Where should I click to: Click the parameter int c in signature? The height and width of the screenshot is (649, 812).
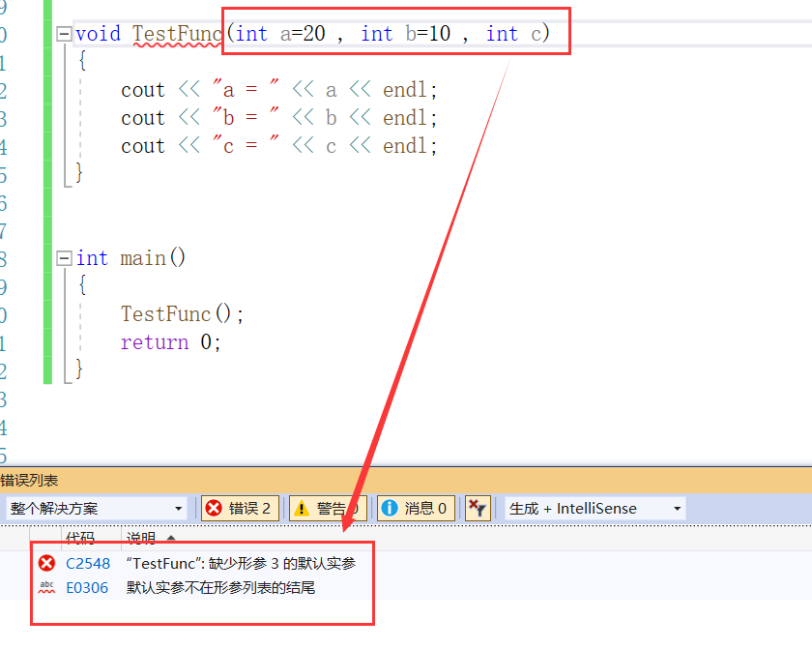512,34
